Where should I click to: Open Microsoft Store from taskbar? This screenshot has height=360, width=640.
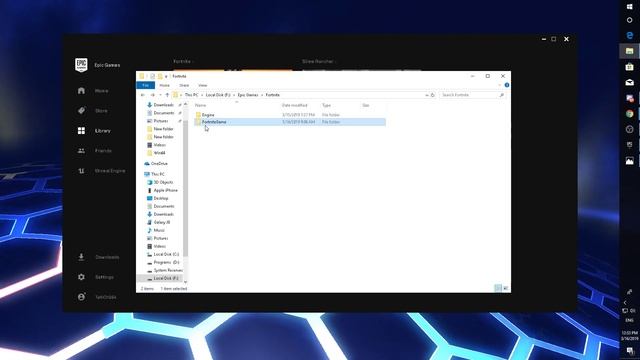(629, 67)
